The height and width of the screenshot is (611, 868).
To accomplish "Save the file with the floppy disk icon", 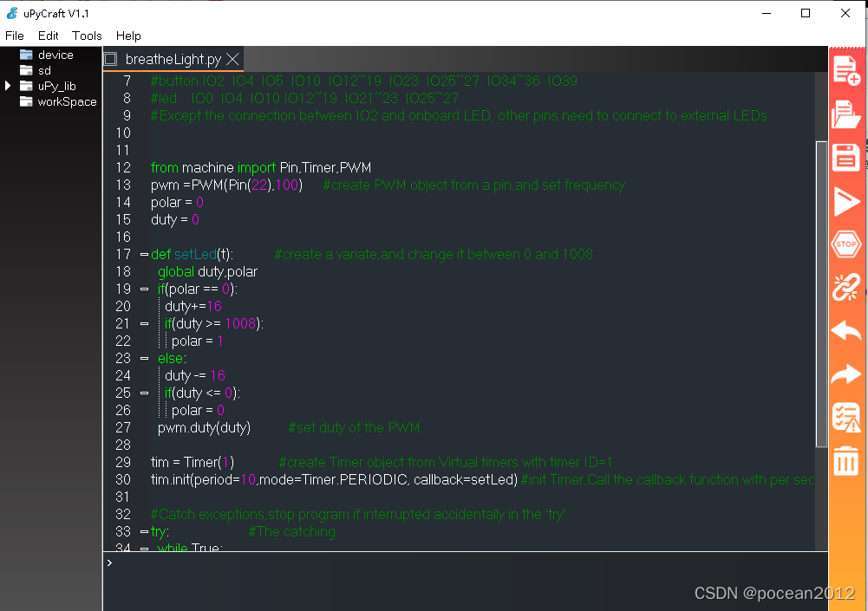I will [x=845, y=158].
